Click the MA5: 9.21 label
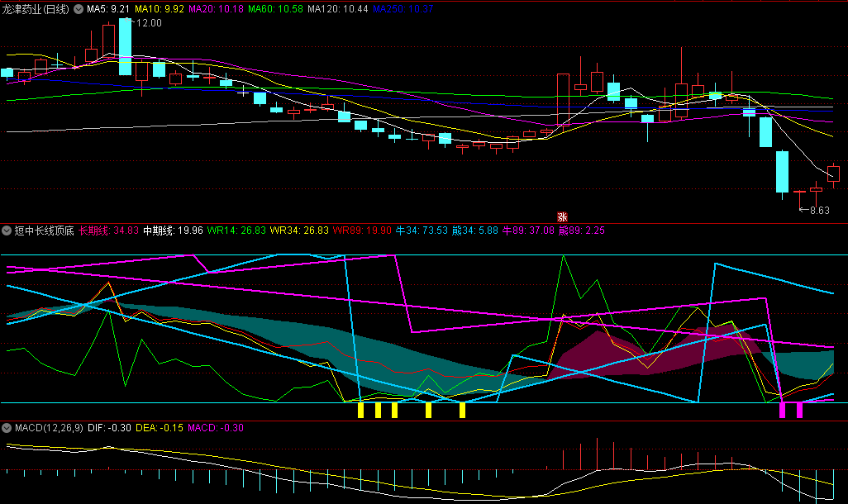 (108, 9)
